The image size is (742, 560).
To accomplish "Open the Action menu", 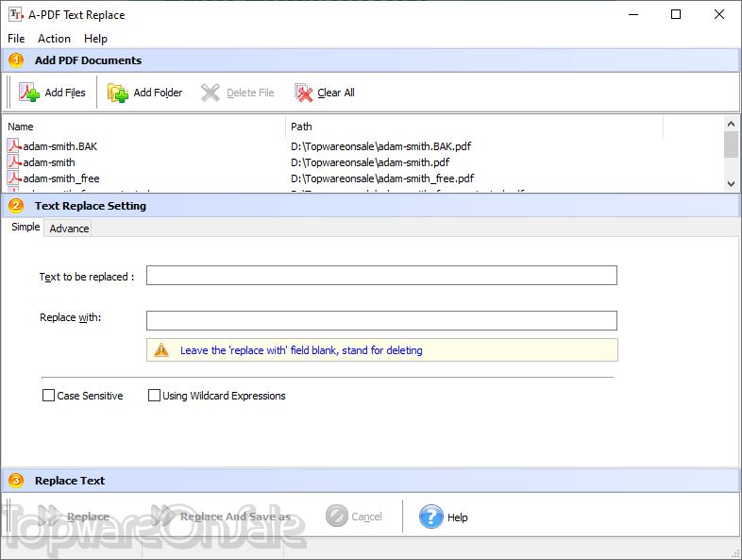I will (x=54, y=39).
